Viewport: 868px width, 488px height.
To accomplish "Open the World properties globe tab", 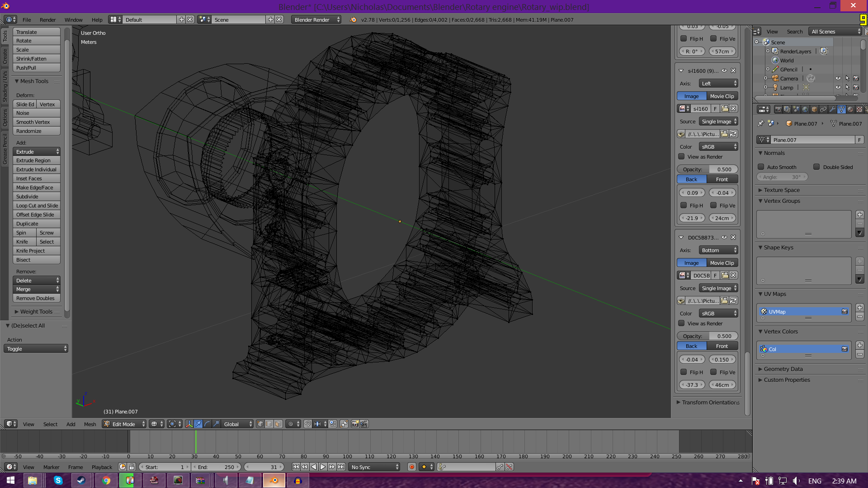I will (x=805, y=109).
